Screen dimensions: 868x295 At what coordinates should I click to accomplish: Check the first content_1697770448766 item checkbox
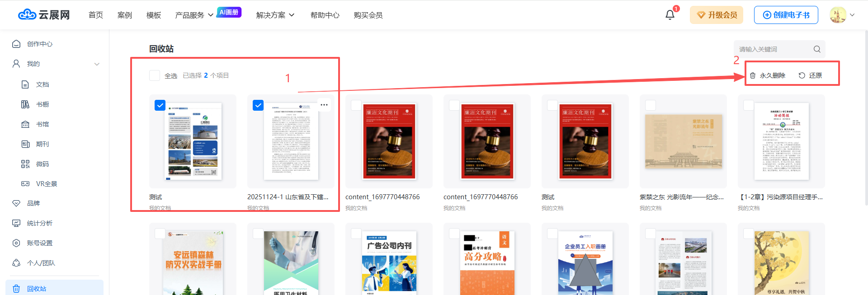point(356,105)
